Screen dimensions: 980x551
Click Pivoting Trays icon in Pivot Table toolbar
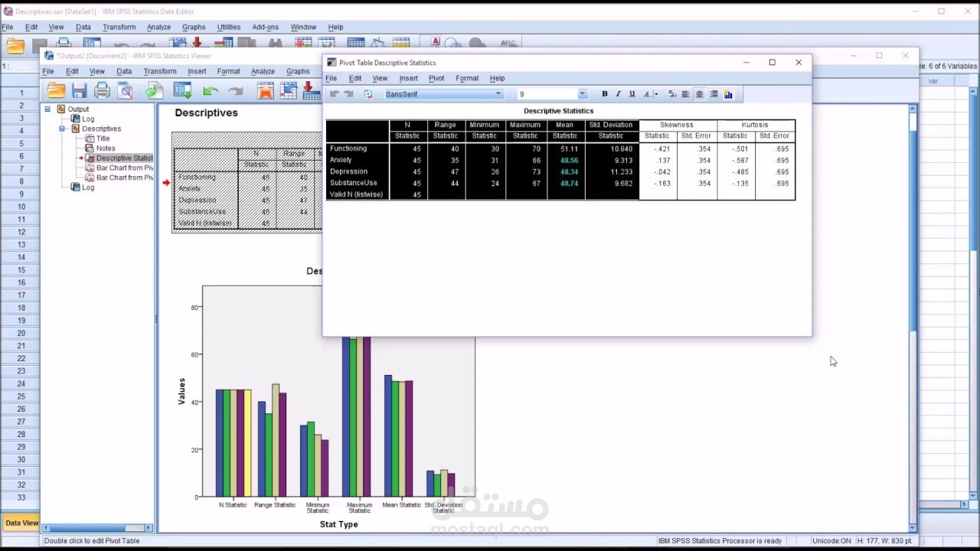[368, 94]
